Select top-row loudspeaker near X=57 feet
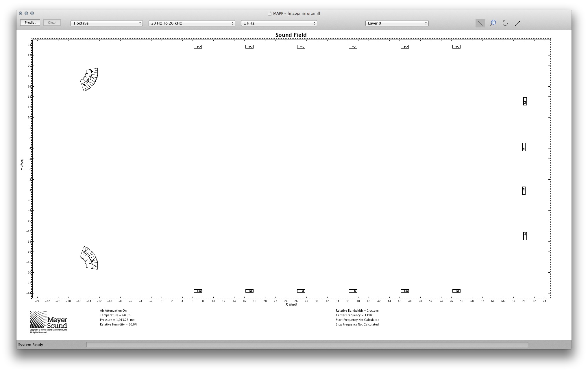 [x=456, y=47]
